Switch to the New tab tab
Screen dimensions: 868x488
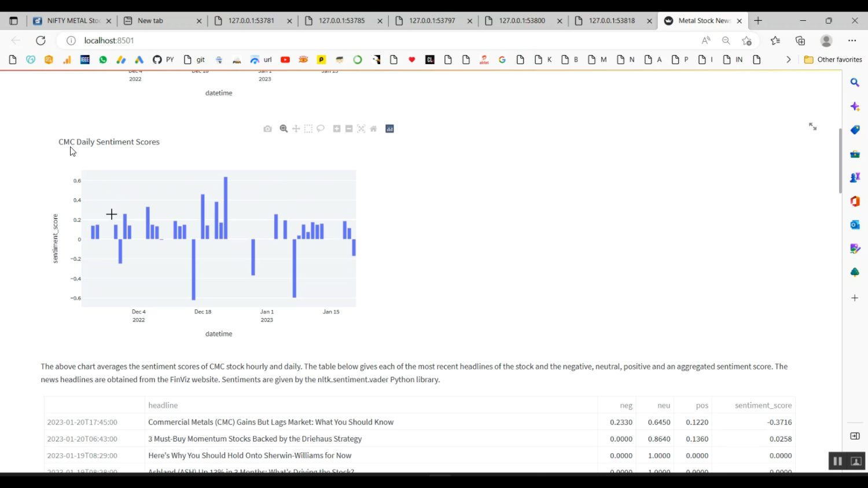[163, 21]
